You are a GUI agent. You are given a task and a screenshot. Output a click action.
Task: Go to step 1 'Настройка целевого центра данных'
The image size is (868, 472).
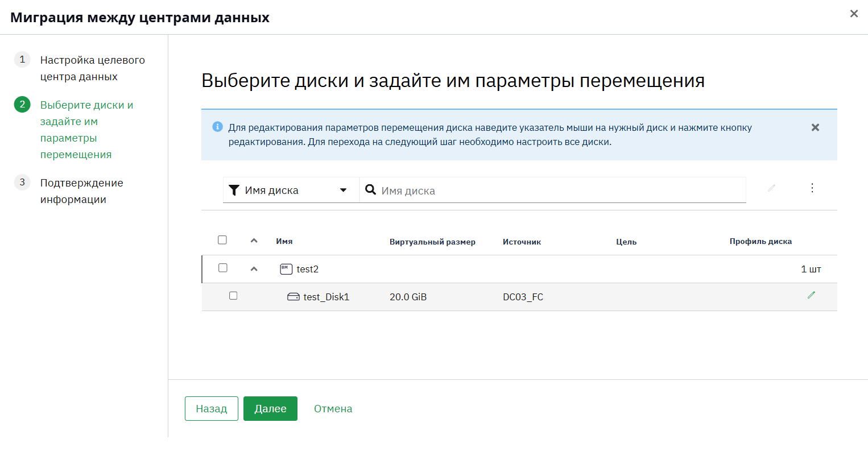point(92,68)
